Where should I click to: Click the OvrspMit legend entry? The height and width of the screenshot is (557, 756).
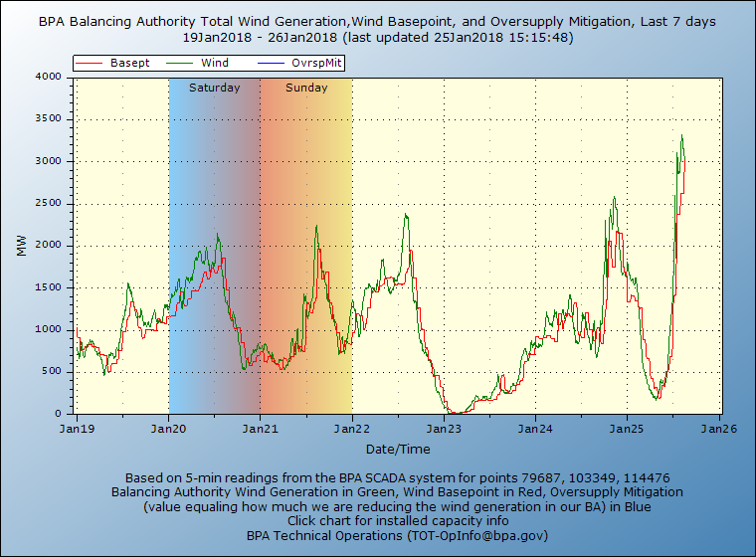coord(315,63)
